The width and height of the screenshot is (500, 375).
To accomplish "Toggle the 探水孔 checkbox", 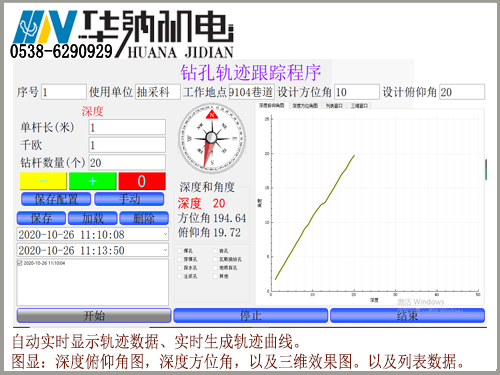I will coord(180,268).
